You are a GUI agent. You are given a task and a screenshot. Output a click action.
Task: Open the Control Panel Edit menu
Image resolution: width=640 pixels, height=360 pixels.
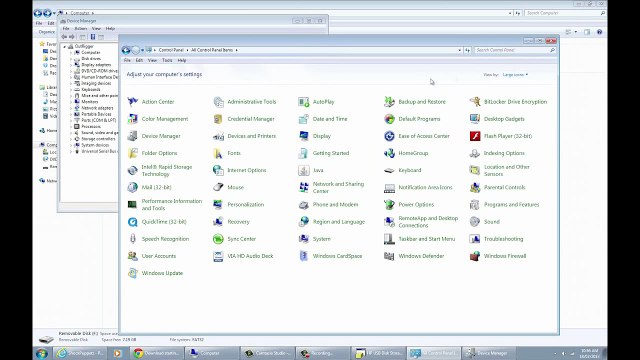[x=139, y=60]
